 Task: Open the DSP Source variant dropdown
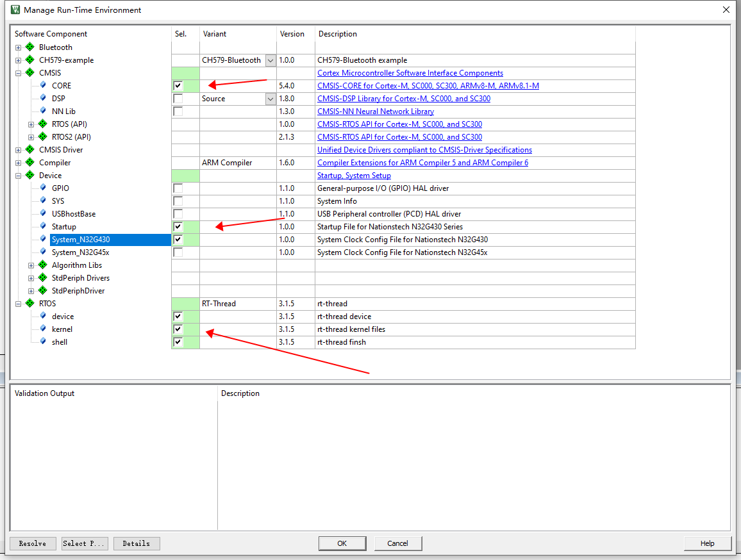pos(271,99)
